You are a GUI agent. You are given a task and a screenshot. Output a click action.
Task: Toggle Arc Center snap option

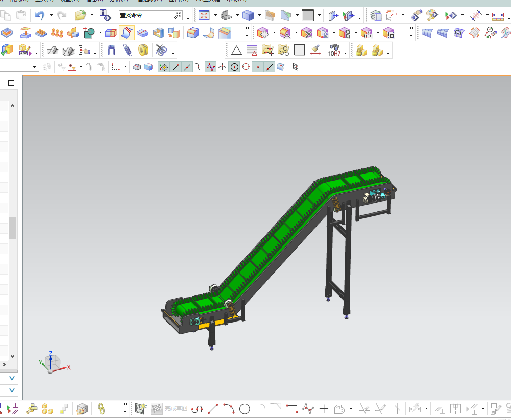pos(234,67)
